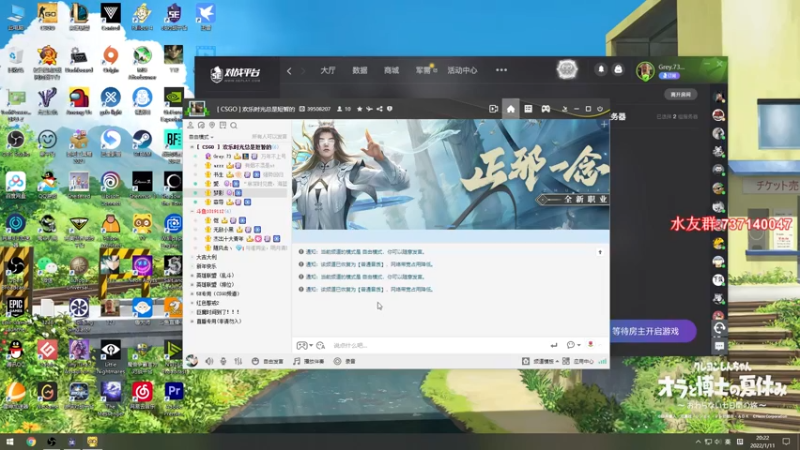Open the 商城 tab in 对战平台

pyautogui.click(x=391, y=70)
